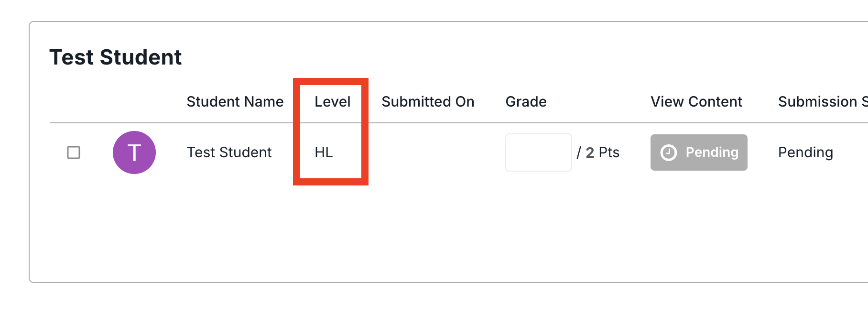Image resolution: width=868 pixels, height=326 pixels.
Task: Click the bold Test Student heading
Action: pyautogui.click(x=115, y=57)
